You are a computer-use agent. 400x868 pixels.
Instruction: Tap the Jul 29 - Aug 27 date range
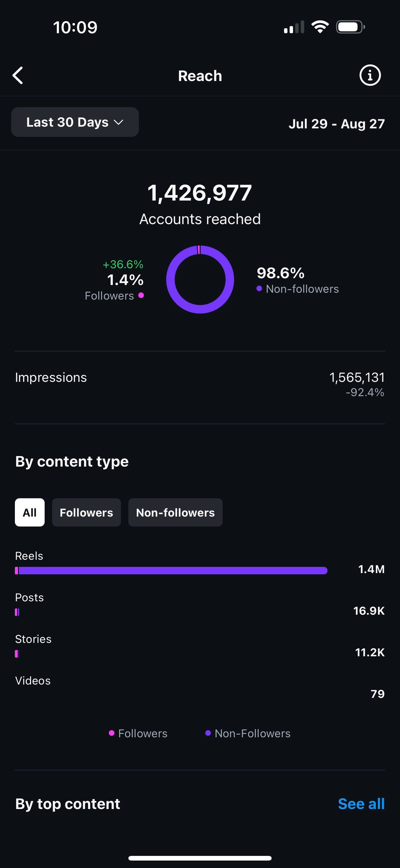[x=336, y=124]
